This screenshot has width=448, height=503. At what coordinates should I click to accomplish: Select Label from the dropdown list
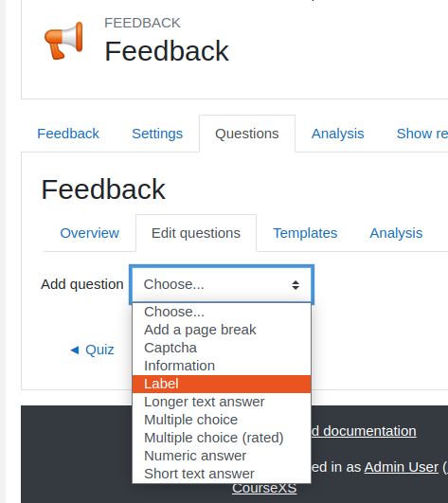click(x=222, y=384)
